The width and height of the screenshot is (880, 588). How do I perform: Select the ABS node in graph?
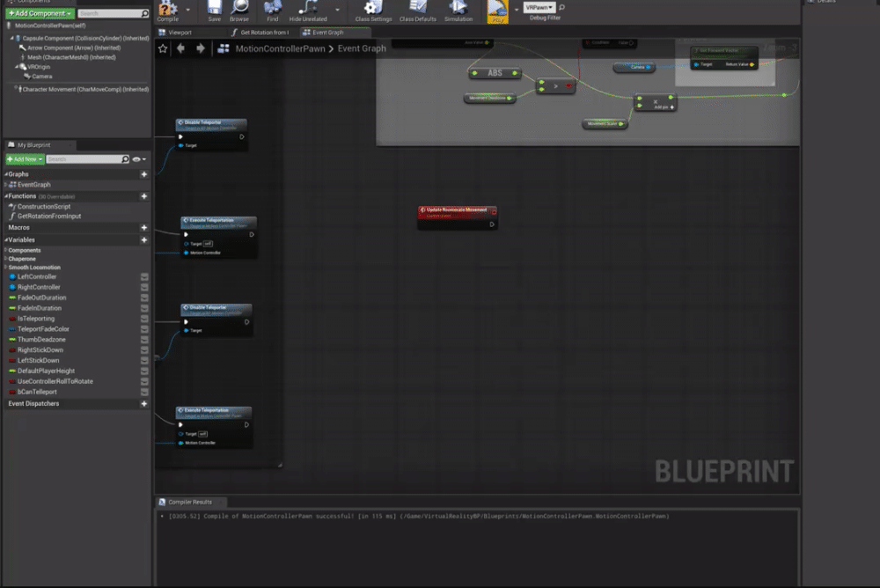tap(495, 73)
